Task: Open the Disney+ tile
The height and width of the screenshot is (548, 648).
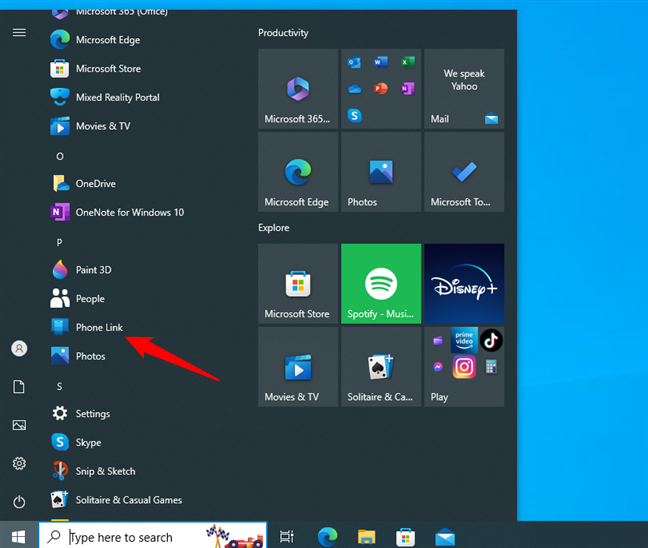Action: tap(464, 283)
